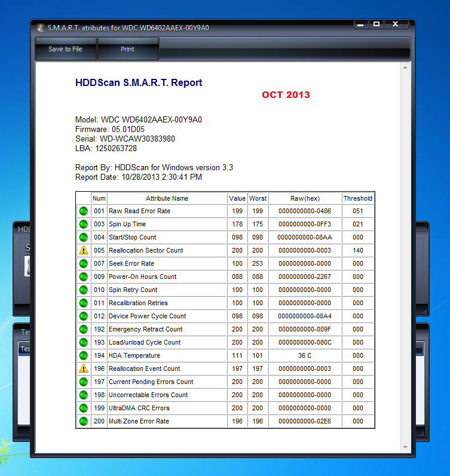The height and width of the screenshot is (476, 450).
Task: Click the Recalibration Retries attribute name
Action: click(138, 303)
